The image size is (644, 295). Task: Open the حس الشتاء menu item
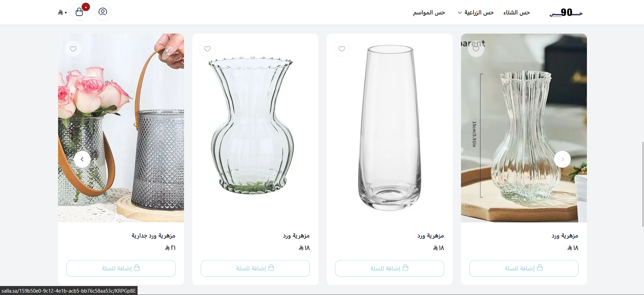pos(516,13)
